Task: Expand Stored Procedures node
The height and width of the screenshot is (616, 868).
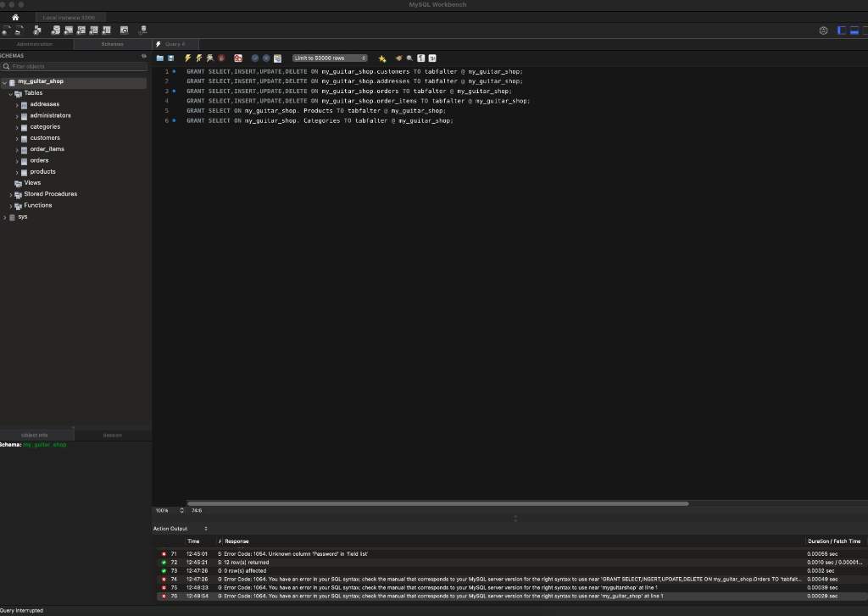Action: click(x=10, y=194)
